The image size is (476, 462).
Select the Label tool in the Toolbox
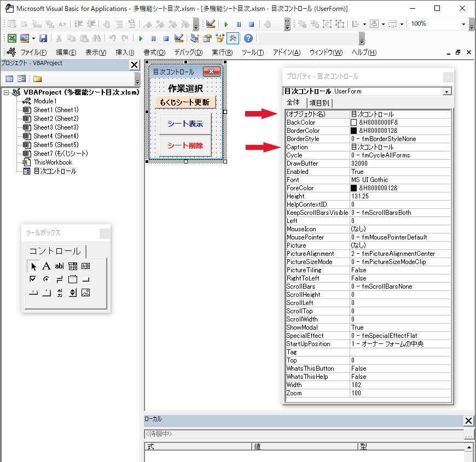tap(46, 266)
